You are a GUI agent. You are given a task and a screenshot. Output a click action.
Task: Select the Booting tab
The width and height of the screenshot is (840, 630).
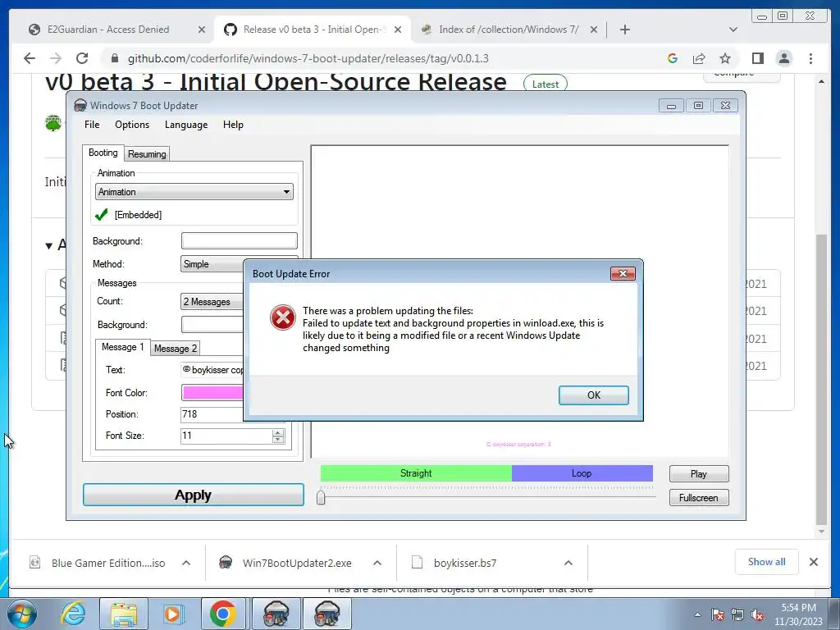tap(103, 153)
